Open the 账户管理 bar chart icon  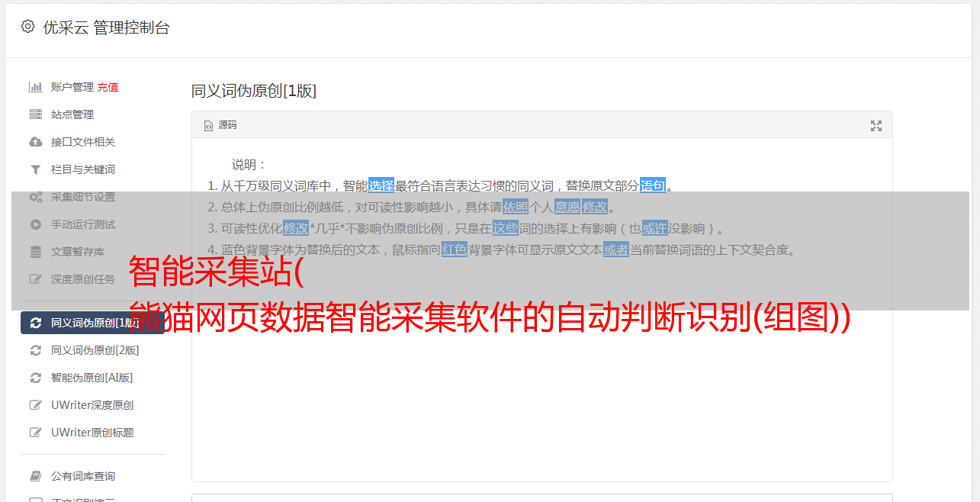35,87
